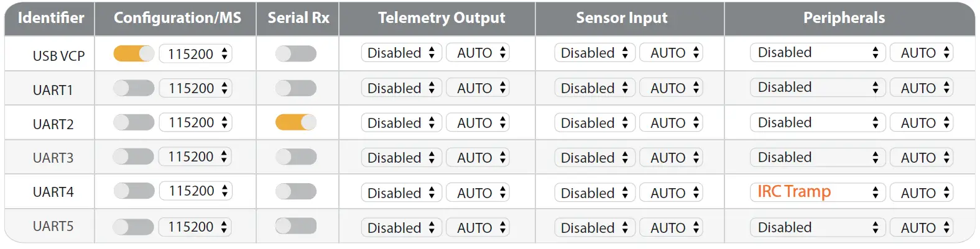The width and height of the screenshot is (980, 249).
Task: Open UART1 configuration baud rate dropdown
Action: (195, 88)
